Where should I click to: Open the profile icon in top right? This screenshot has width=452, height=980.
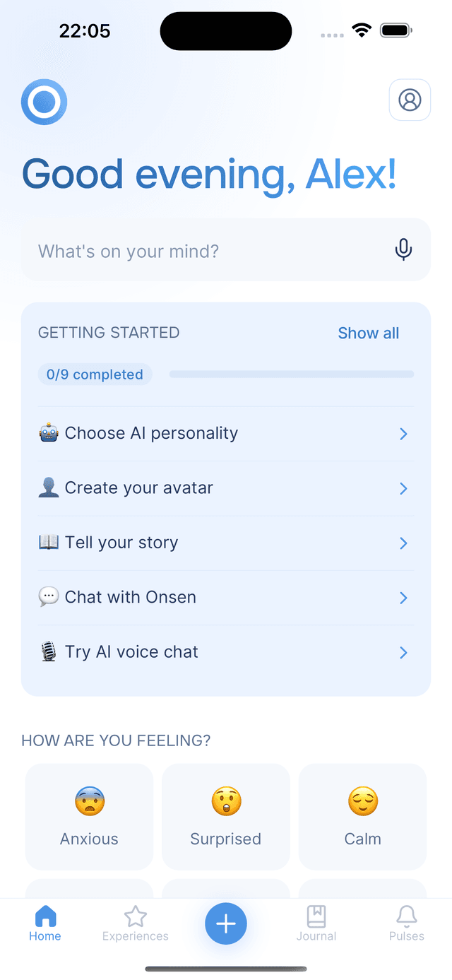click(410, 100)
